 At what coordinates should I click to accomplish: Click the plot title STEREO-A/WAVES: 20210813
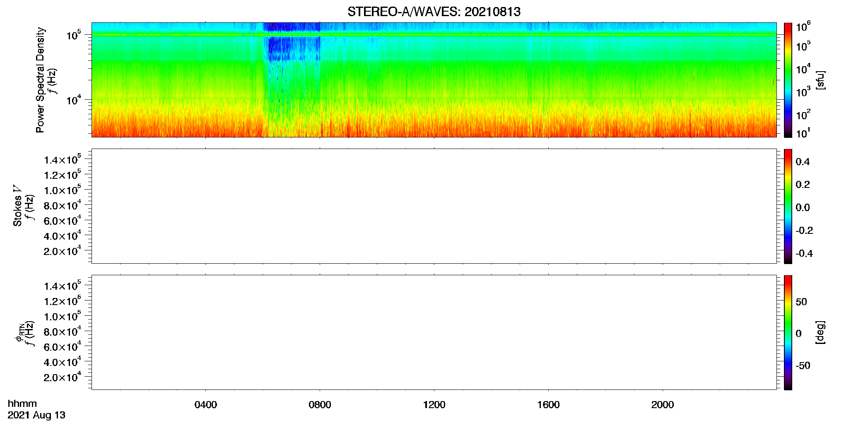(434, 12)
